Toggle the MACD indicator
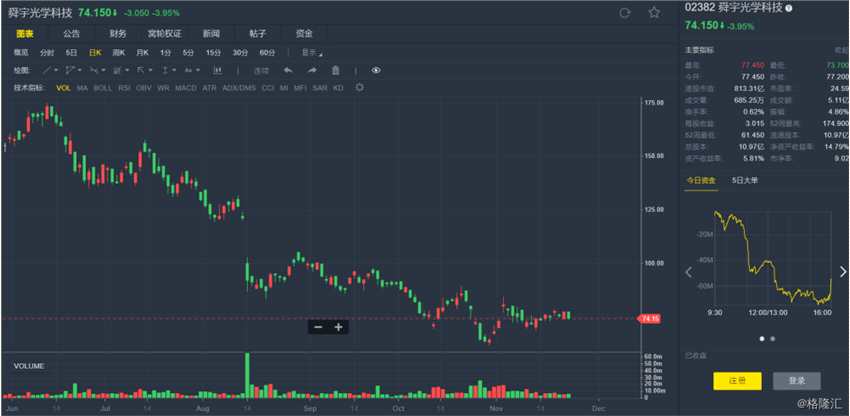Screen dimensions: 850x416 click(x=186, y=87)
